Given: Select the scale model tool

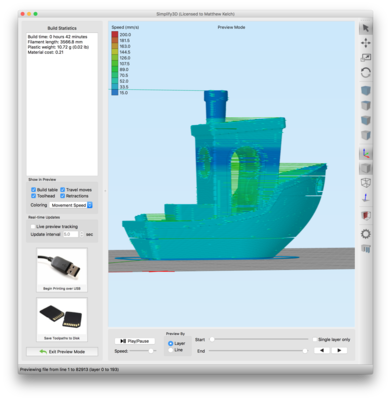Looking at the screenshot, I should click(x=366, y=58).
